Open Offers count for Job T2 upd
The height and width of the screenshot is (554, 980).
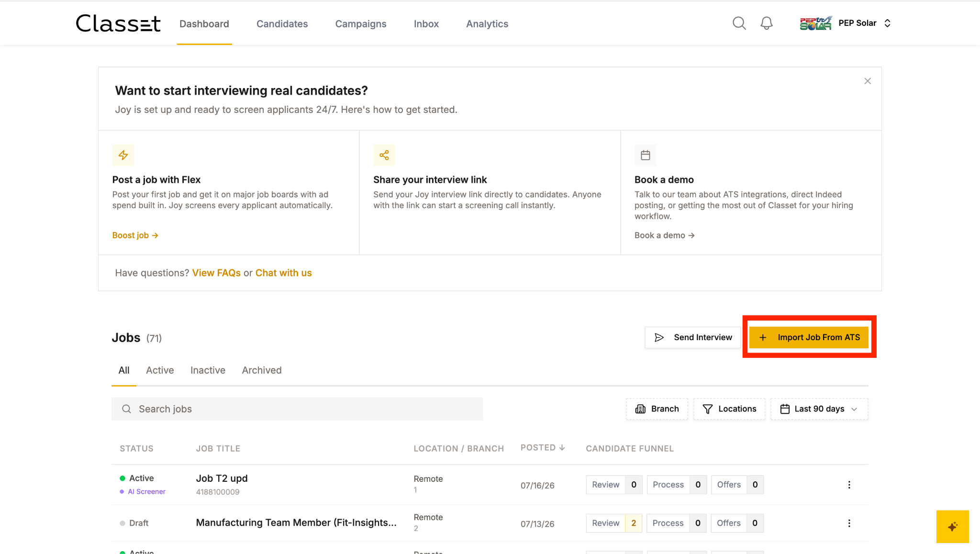pos(737,485)
